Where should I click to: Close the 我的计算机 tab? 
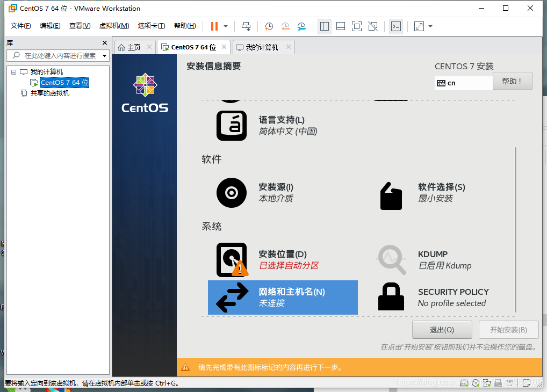pyautogui.click(x=289, y=47)
